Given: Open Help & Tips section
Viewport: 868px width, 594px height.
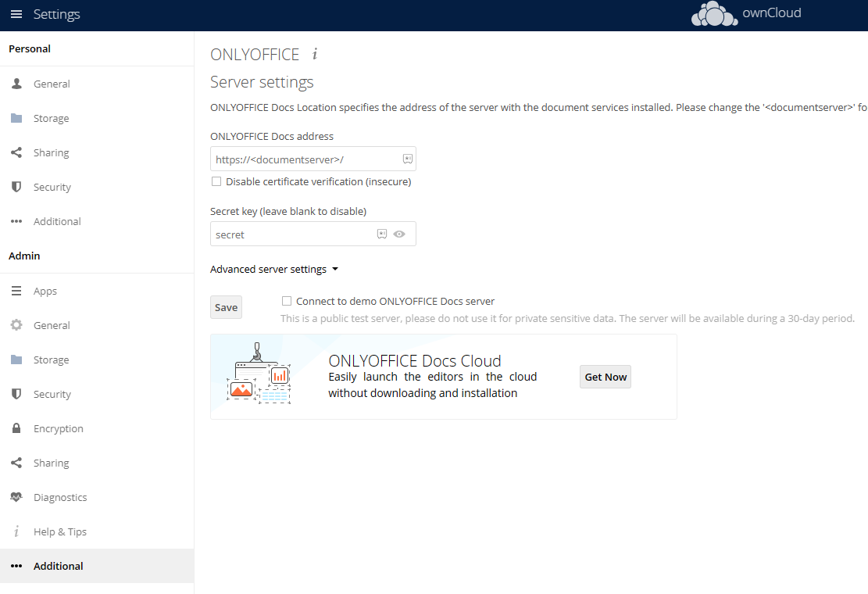Looking at the screenshot, I should point(59,531).
